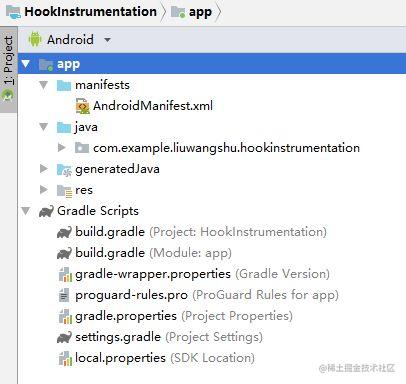Open gradle.properties (Project Properties)
Image resolution: width=406 pixels, height=384 pixels.
point(184,316)
